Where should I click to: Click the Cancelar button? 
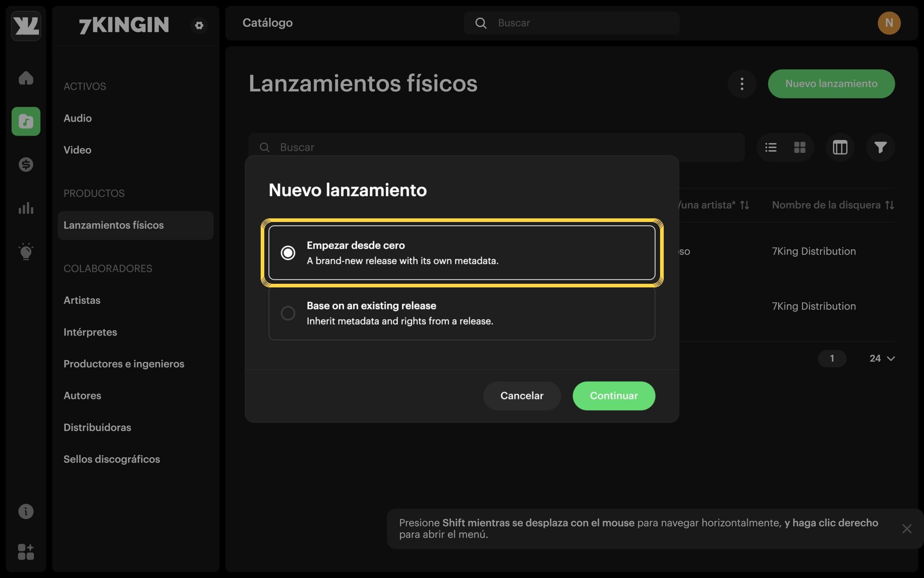click(x=522, y=396)
